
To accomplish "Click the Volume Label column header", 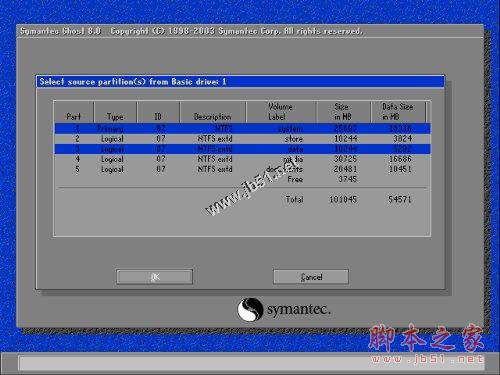I will 280,112.
